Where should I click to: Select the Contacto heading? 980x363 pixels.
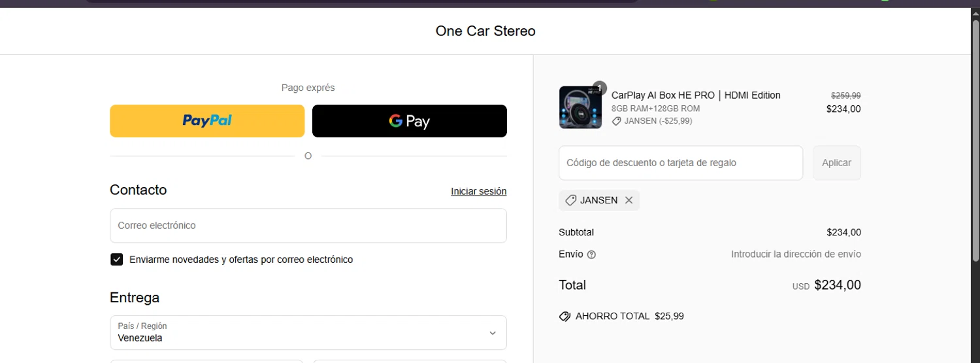(139, 190)
